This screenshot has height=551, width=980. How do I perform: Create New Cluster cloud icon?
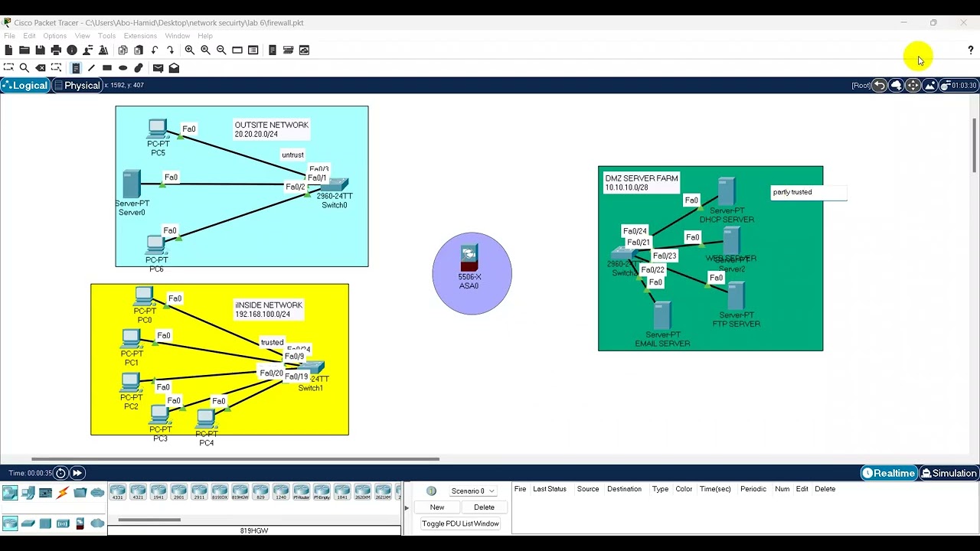coord(897,85)
